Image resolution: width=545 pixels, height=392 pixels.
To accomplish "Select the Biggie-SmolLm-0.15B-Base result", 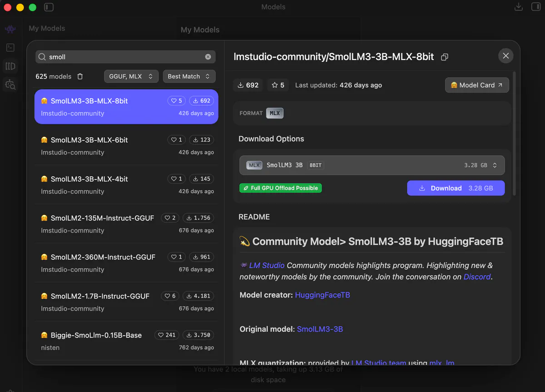I will point(126,341).
